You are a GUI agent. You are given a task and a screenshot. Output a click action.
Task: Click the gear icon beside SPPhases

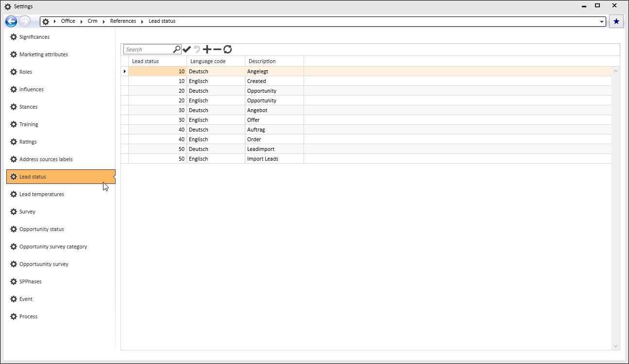click(x=14, y=281)
